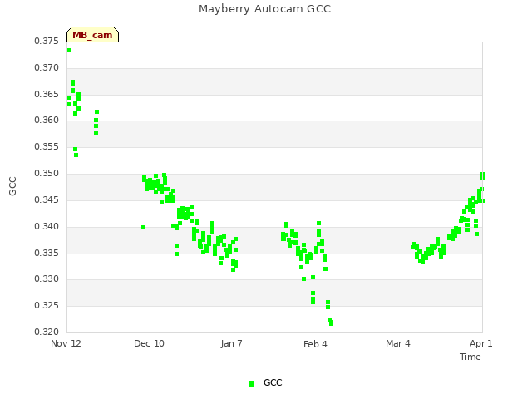Select the highest data point near 0.373
The height and width of the screenshot is (399, 532).
pos(69,50)
